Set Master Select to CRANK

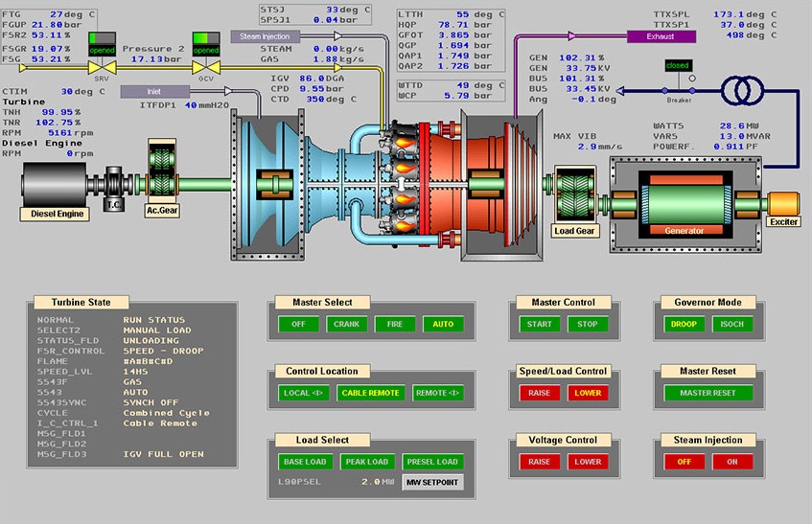(x=346, y=324)
